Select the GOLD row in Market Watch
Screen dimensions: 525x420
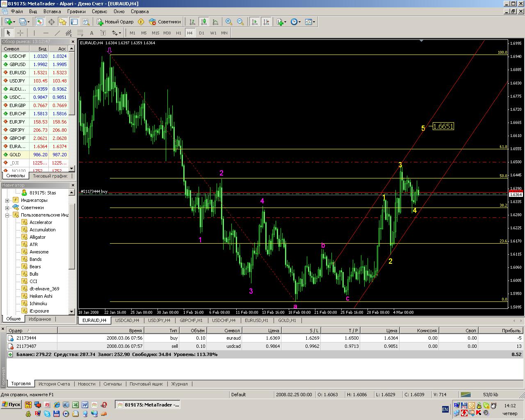[x=35, y=155]
